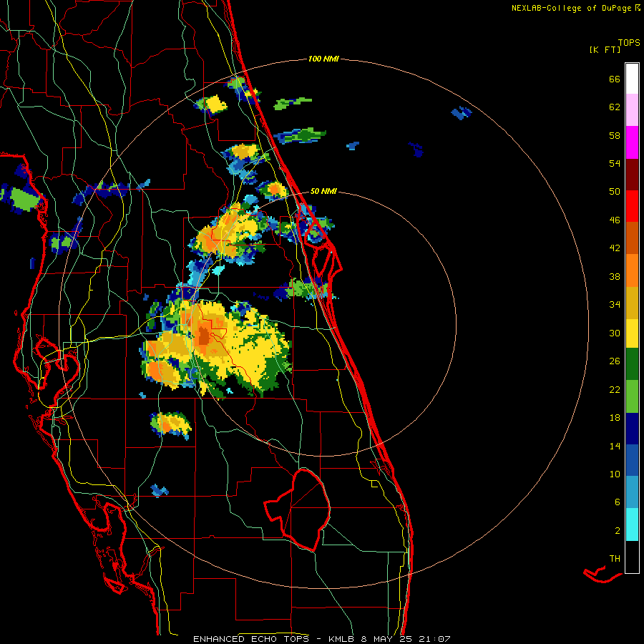Select the orange 38 kft legend swatch

point(632,270)
